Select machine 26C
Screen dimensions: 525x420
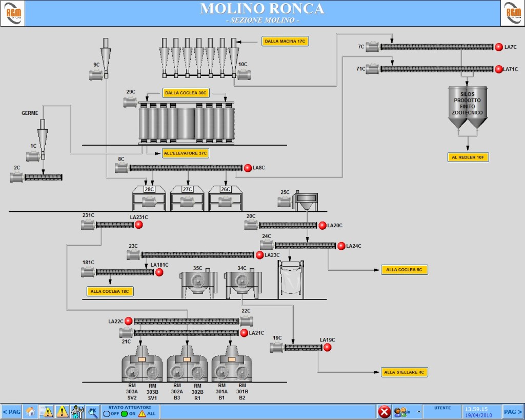226,198
